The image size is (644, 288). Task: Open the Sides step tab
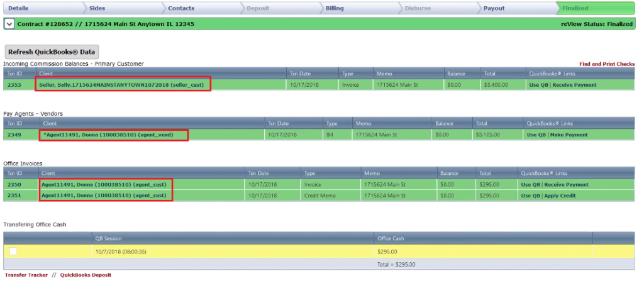[x=97, y=8]
